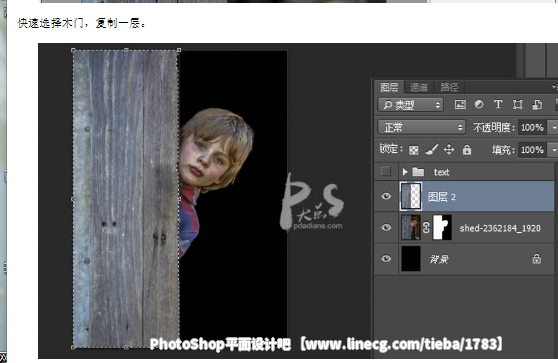Click the 不透明度 label
The height and width of the screenshot is (363, 558).
click(x=494, y=127)
